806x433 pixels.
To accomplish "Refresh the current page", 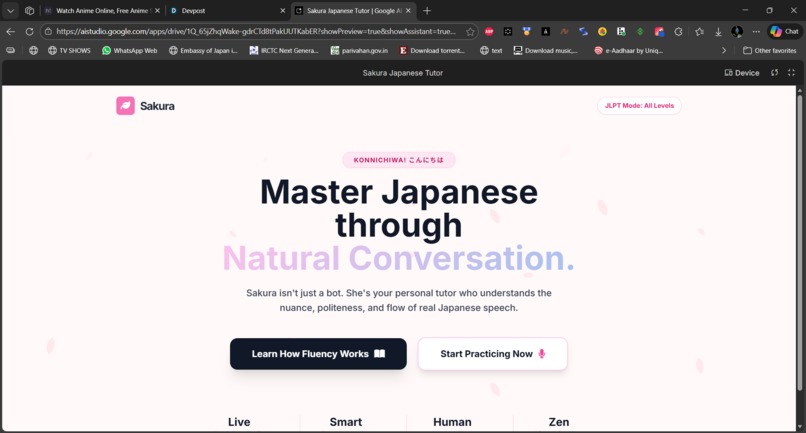I will pos(29,31).
